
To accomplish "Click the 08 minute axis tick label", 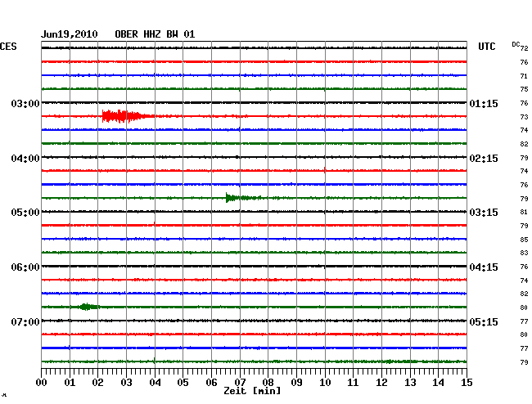I will point(268,383).
